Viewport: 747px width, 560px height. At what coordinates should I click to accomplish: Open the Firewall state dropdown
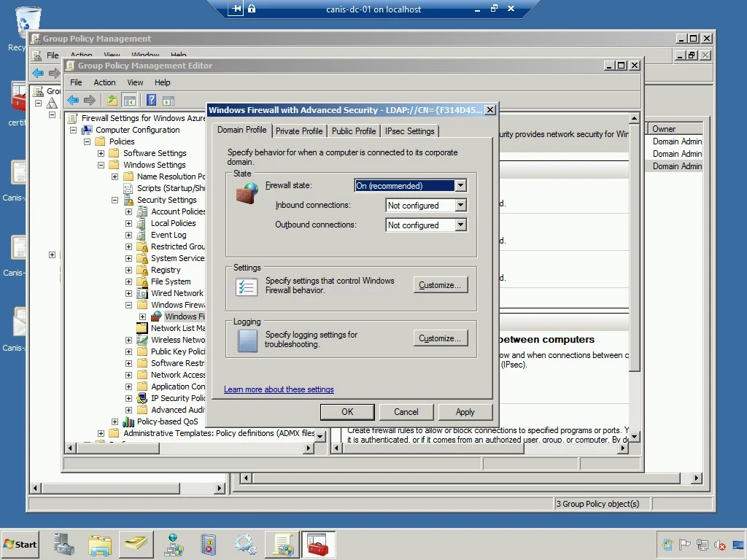(x=460, y=186)
